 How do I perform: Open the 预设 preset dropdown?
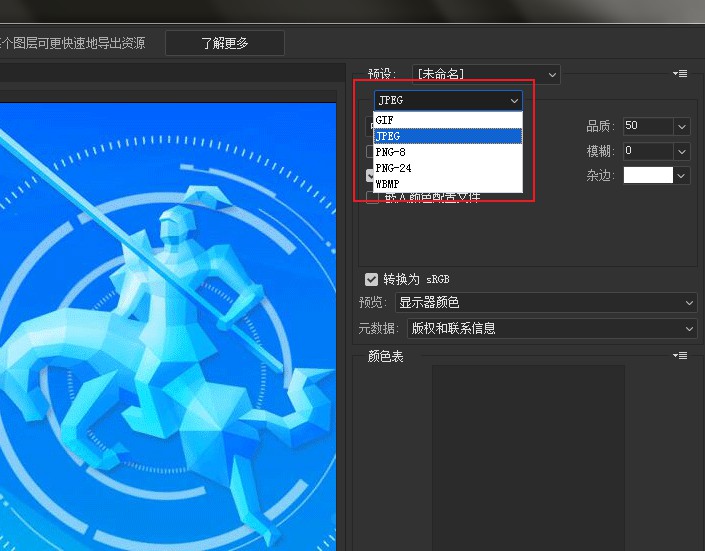click(x=486, y=74)
